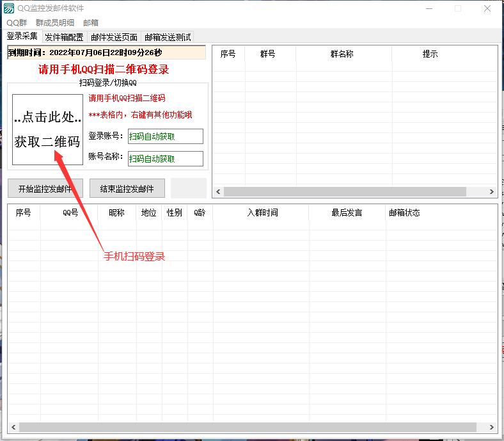Viewport: 504px width, 441px height.
Task: Click the 登录账号 input field
Action: pyautogui.click(x=166, y=136)
